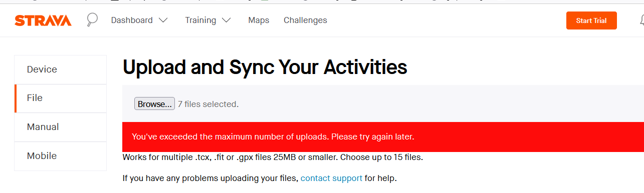
Task: Click the supported file types description text
Action: 273,157
